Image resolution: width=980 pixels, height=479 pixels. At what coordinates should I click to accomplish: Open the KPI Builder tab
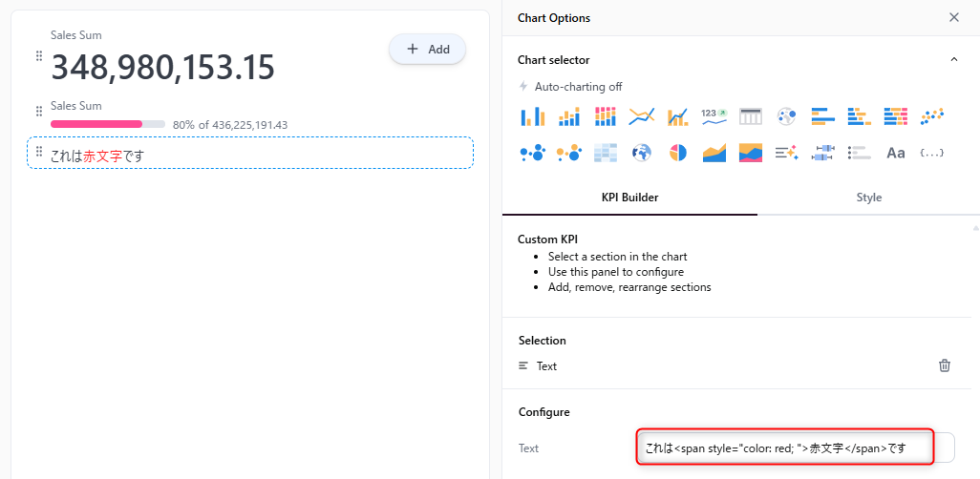pyautogui.click(x=629, y=198)
